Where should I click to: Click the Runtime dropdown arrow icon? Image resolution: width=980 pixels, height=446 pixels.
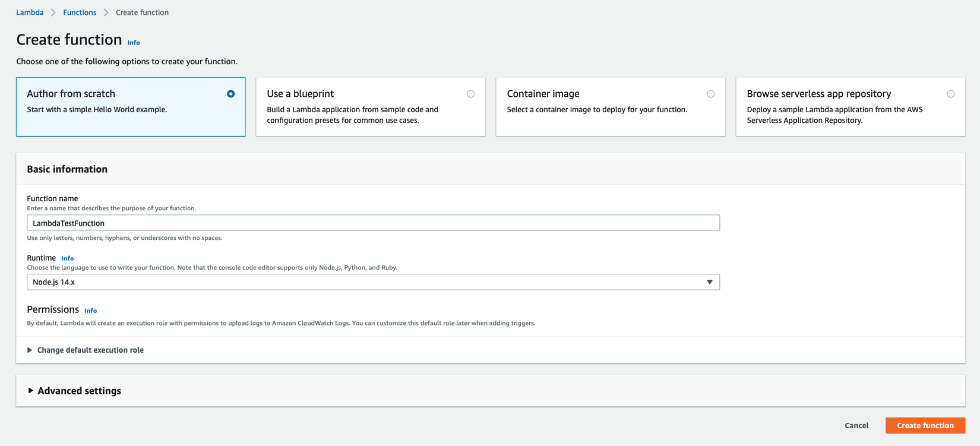pos(709,282)
